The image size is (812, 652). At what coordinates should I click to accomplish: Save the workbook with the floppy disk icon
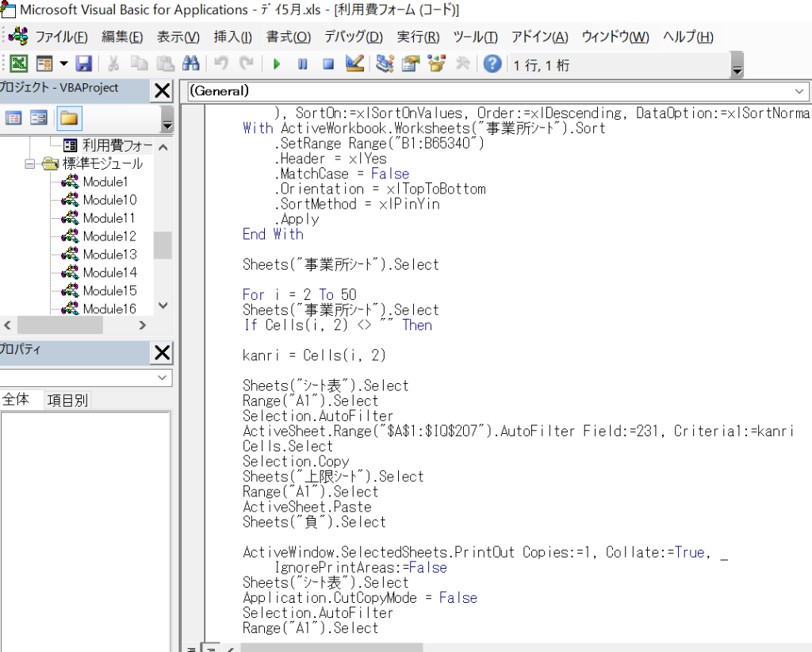84,64
